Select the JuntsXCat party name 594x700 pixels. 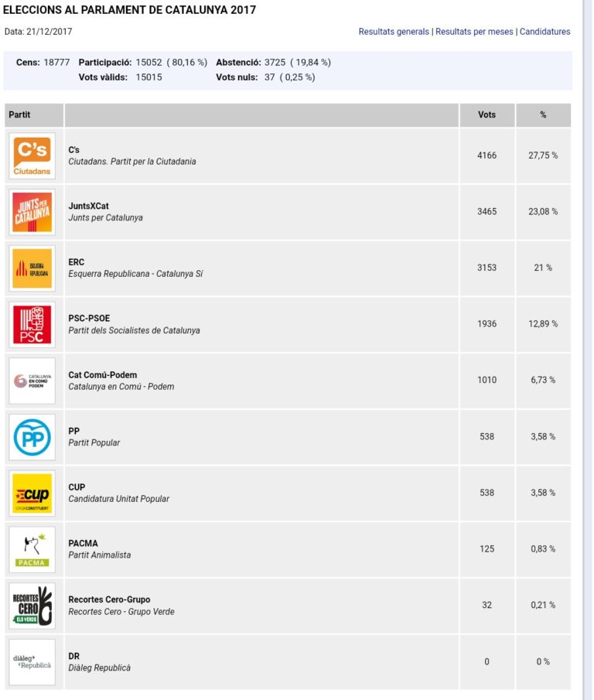pyautogui.click(x=88, y=206)
